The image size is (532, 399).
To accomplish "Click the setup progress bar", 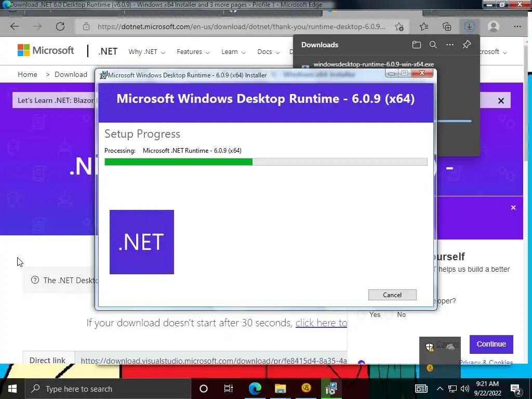I will (x=265, y=162).
